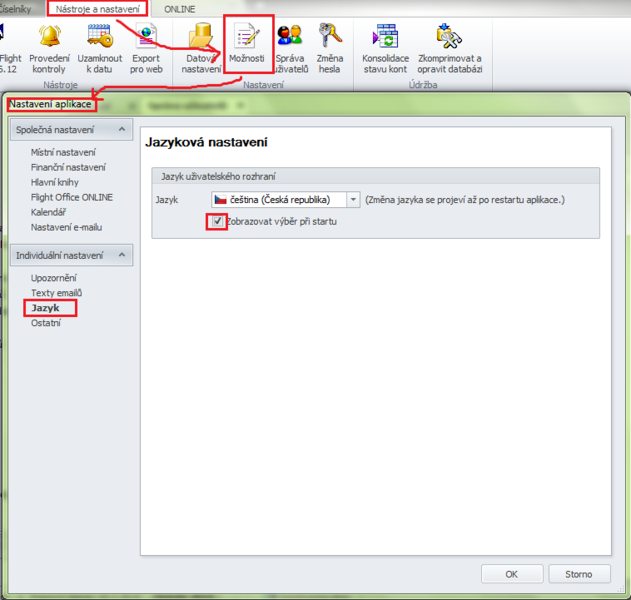631x600 pixels.
Task: Click the Změna hesla keys icon
Action: click(329, 38)
